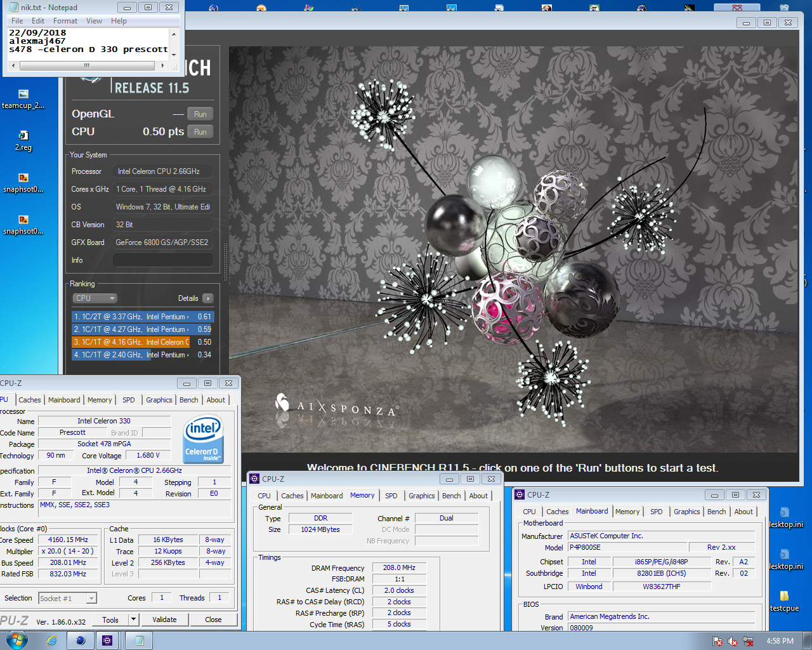Screen dimensions: 812x650
Task: Select highlighted ranking row 1C/1T @ 4.16 GHz
Action: [143, 342]
